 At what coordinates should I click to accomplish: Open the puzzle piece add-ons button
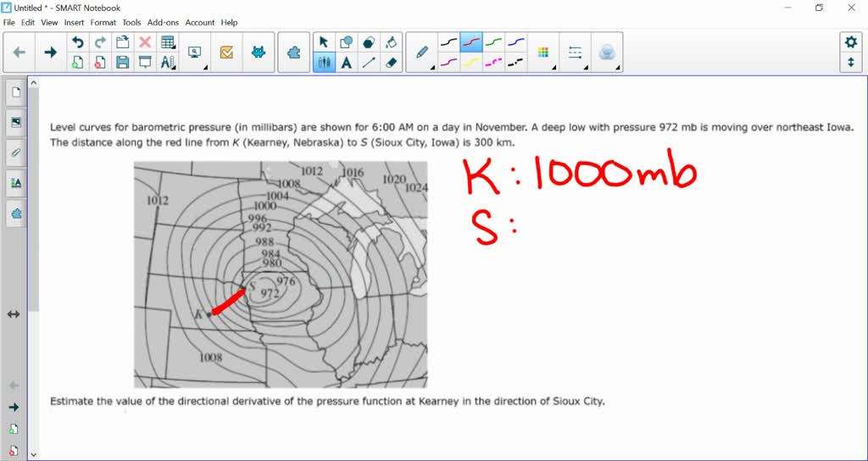(293, 52)
